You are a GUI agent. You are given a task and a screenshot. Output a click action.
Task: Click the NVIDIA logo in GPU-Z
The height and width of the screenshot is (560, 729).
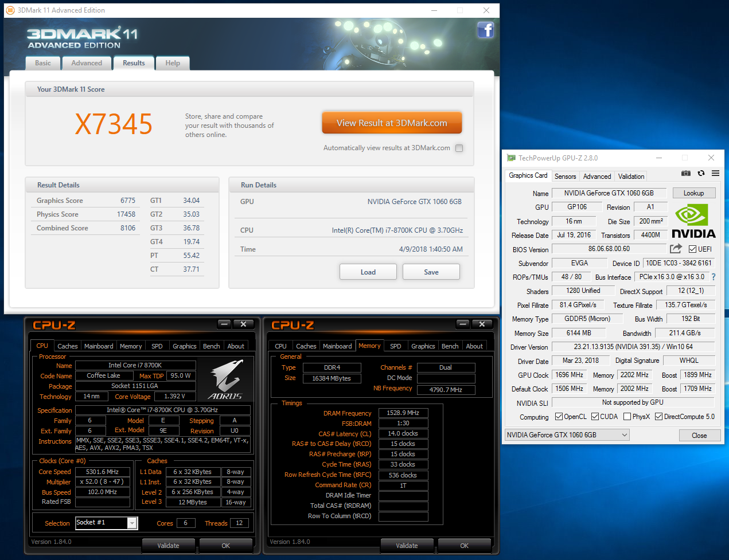[x=693, y=221]
